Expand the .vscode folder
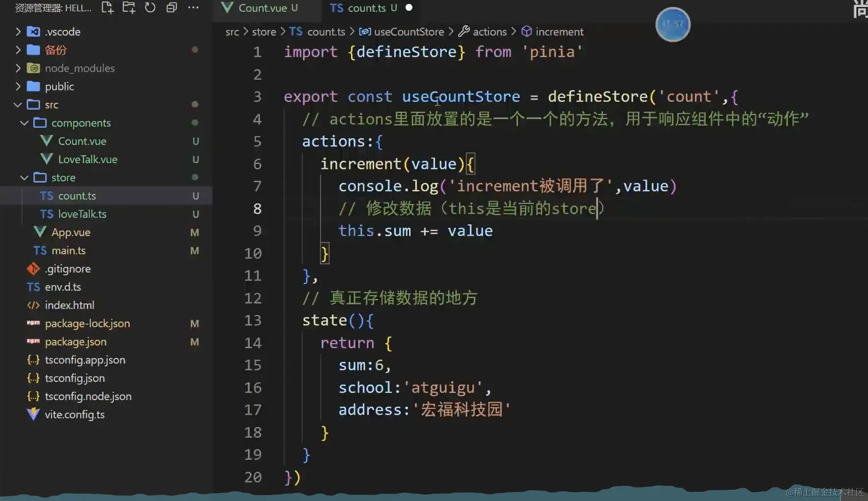This screenshot has width=868, height=501. (x=18, y=32)
